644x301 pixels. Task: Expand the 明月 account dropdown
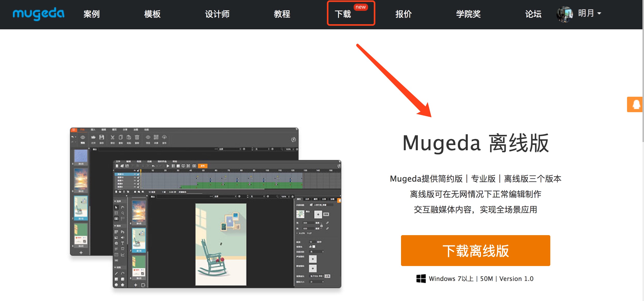(x=589, y=13)
